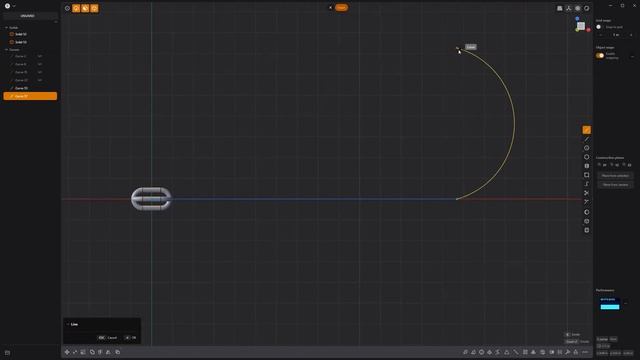Click small icon below Untitled tab
The width and height of the screenshot is (640, 360).
point(56,22)
